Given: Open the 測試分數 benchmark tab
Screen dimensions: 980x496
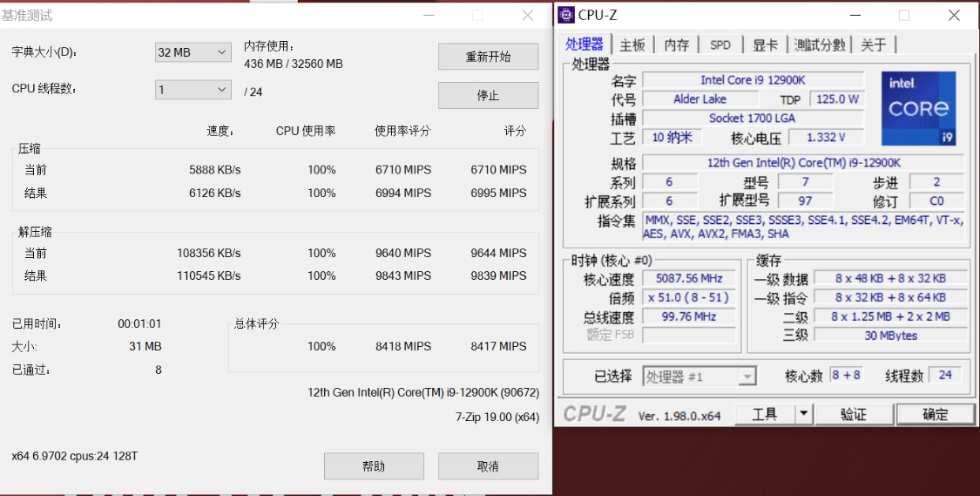Looking at the screenshot, I should click(820, 45).
